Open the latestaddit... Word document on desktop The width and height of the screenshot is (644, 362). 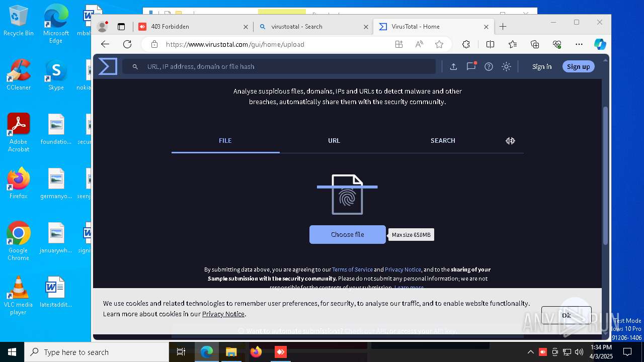pyautogui.click(x=56, y=292)
